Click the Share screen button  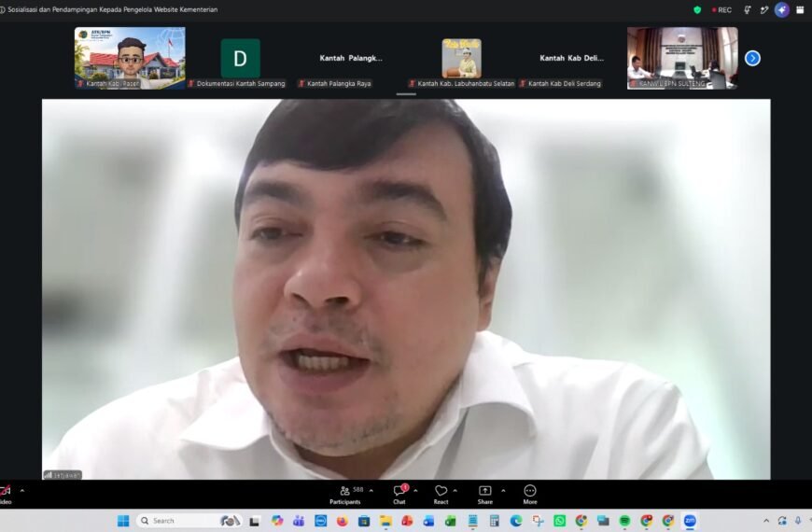[485, 495]
